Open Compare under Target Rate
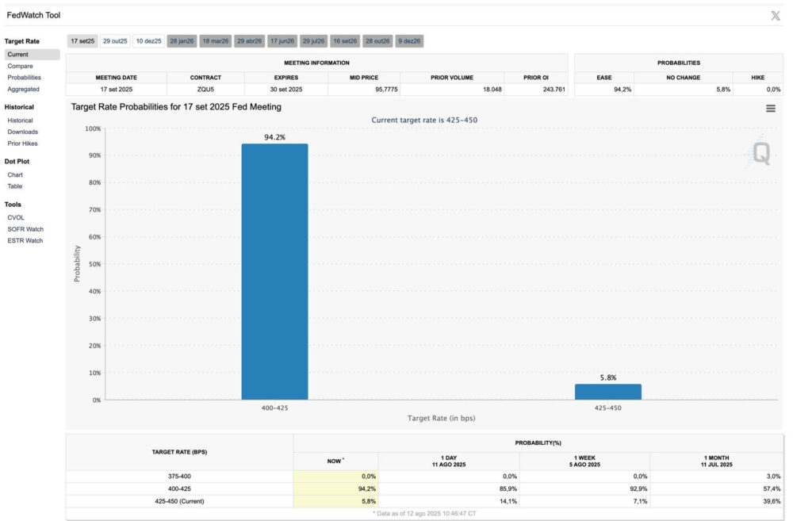Screen dimensions: 812x521 pos(20,66)
